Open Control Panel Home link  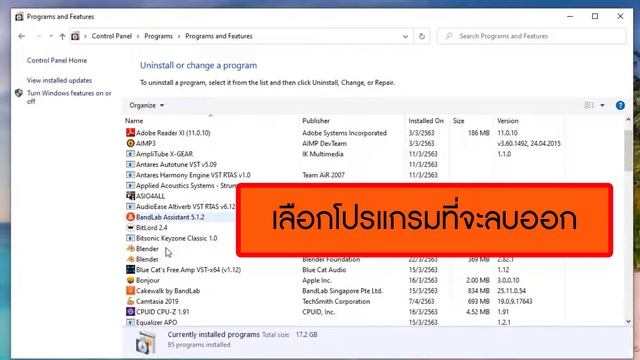click(x=57, y=60)
